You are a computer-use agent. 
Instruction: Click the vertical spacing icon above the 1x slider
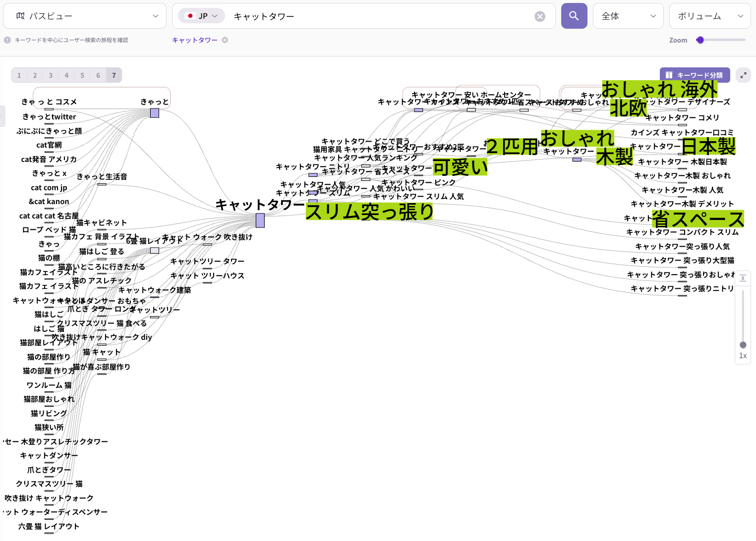(x=743, y=278)
